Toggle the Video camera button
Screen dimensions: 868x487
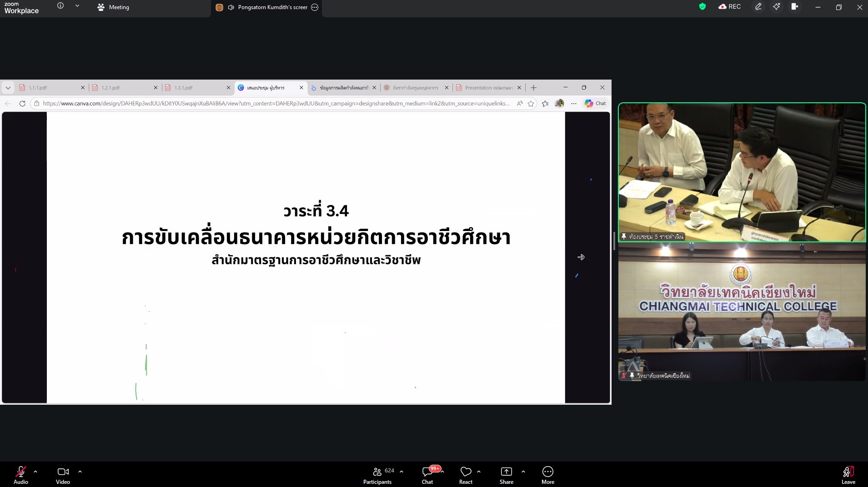point(63,474)
